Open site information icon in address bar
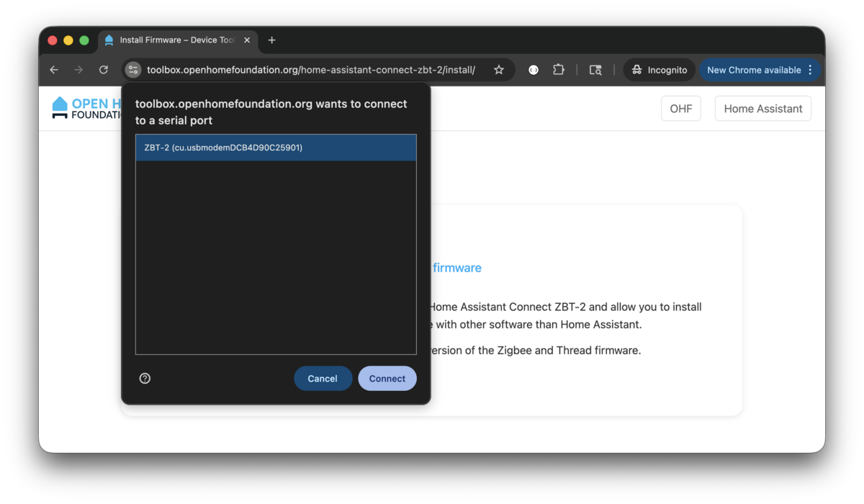This screenshot has height=504, width=864. point(132,70)
